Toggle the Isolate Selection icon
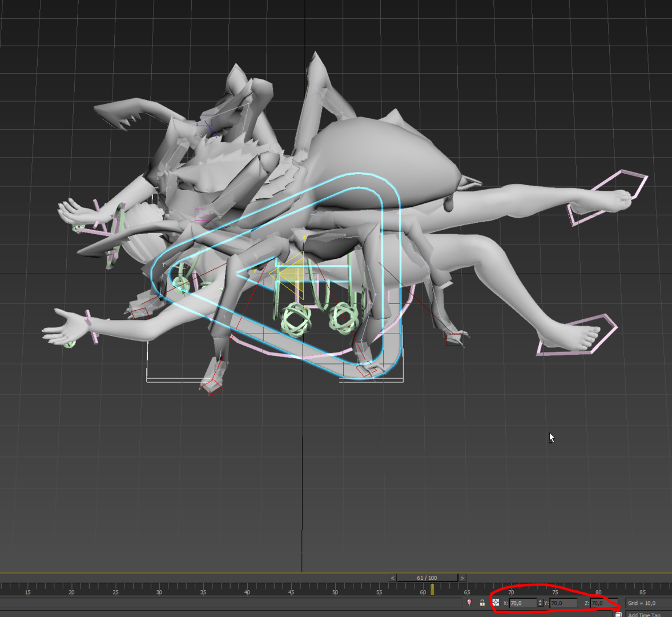The width and height of the screenshot is (672, 617). coord(469,603)
